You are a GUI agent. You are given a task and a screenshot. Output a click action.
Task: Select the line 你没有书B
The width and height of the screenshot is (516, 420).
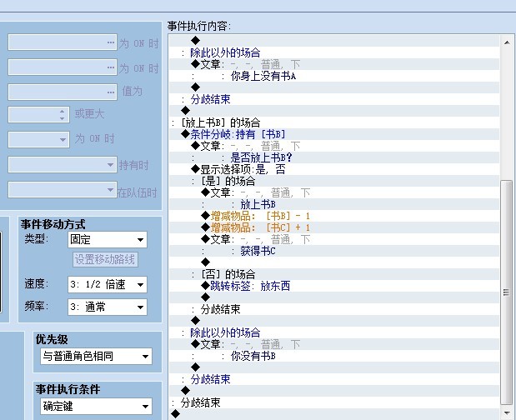point(334,356)
